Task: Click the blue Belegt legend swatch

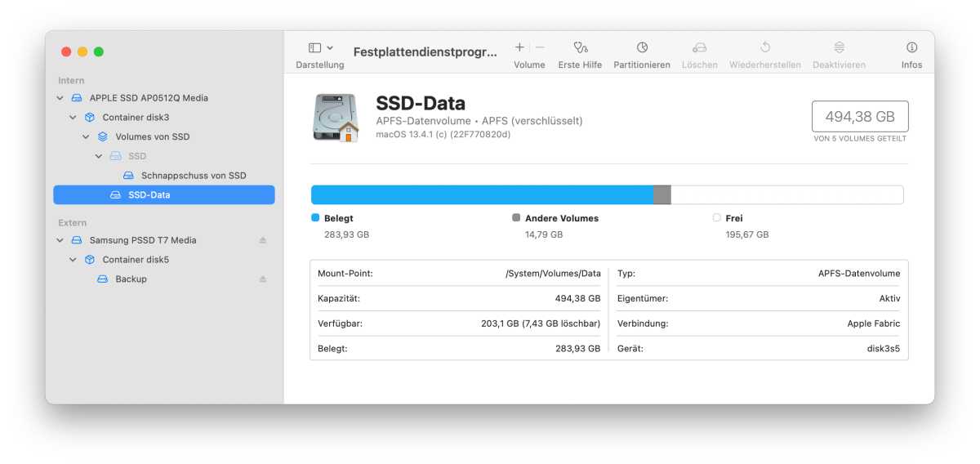Action: pos(315,218)
